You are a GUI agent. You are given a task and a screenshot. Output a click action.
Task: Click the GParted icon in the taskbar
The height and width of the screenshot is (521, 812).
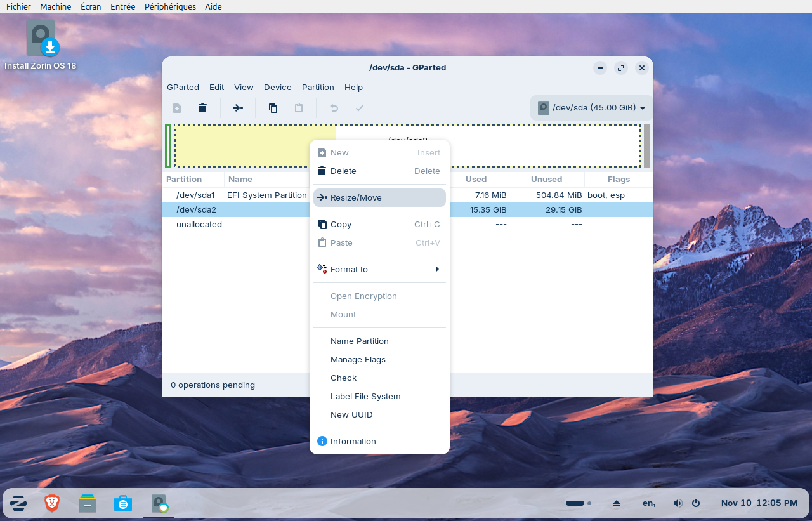pyautogui.click(x=159, y=504)
